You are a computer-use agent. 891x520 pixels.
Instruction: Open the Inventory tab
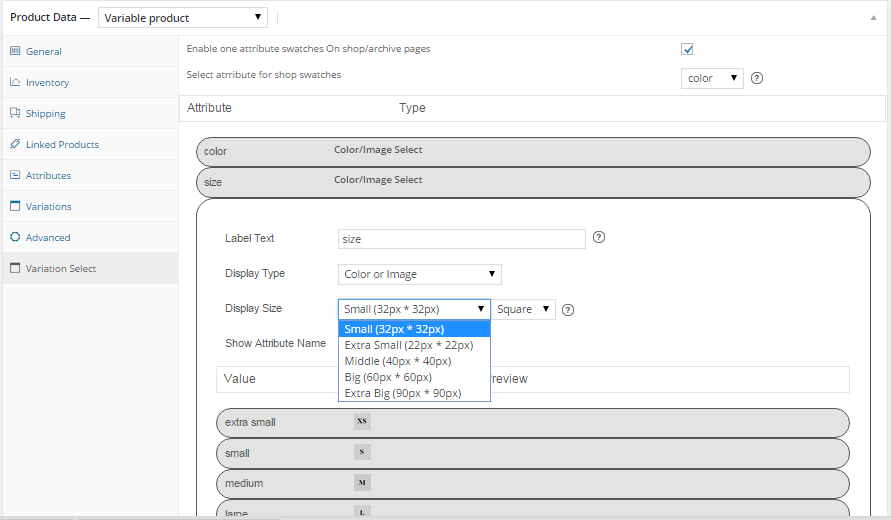point(47,83)
